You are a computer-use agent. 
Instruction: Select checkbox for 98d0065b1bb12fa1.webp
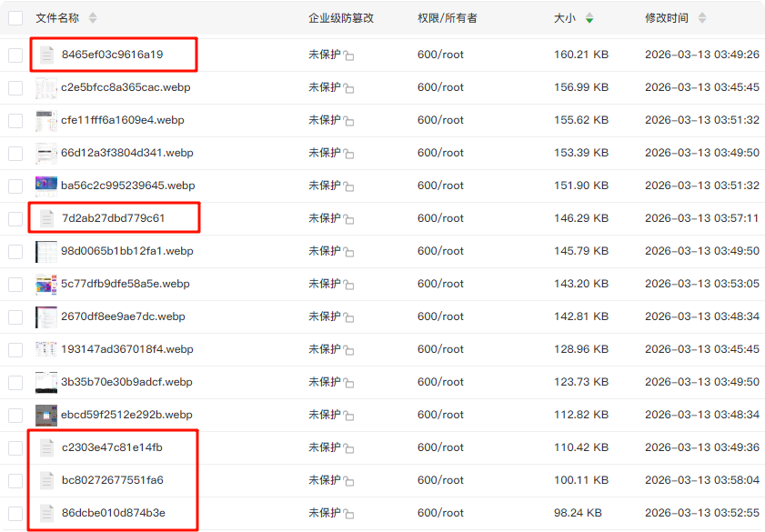pyautogui.click(x=15, y=252)
